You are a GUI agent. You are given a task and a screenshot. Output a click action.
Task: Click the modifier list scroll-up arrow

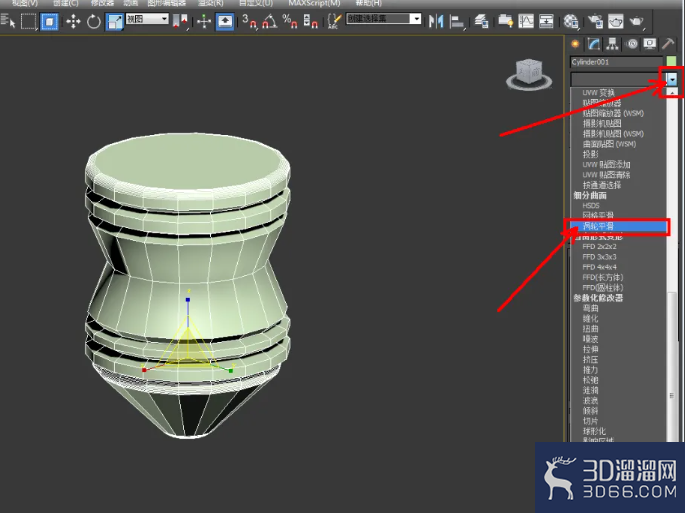[x=672, y=92]
